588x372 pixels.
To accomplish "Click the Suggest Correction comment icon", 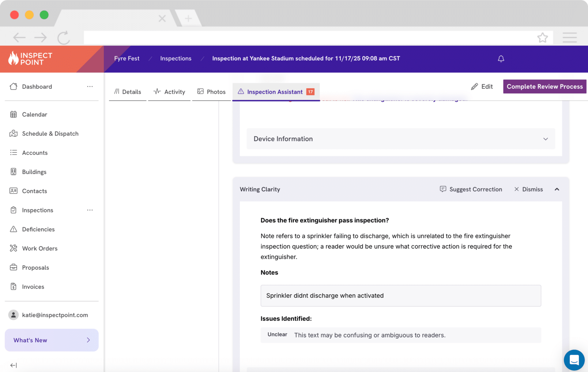I will tap(443, 189).
